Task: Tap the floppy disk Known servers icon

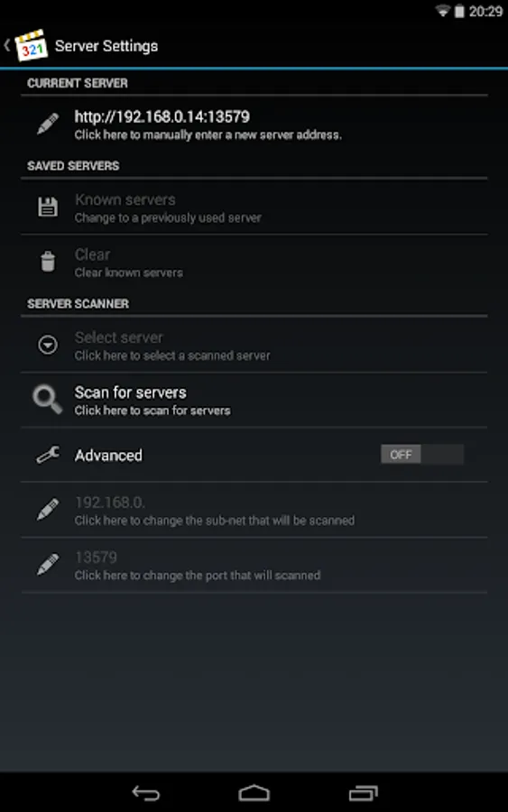Action: click(x=48, y=207)
